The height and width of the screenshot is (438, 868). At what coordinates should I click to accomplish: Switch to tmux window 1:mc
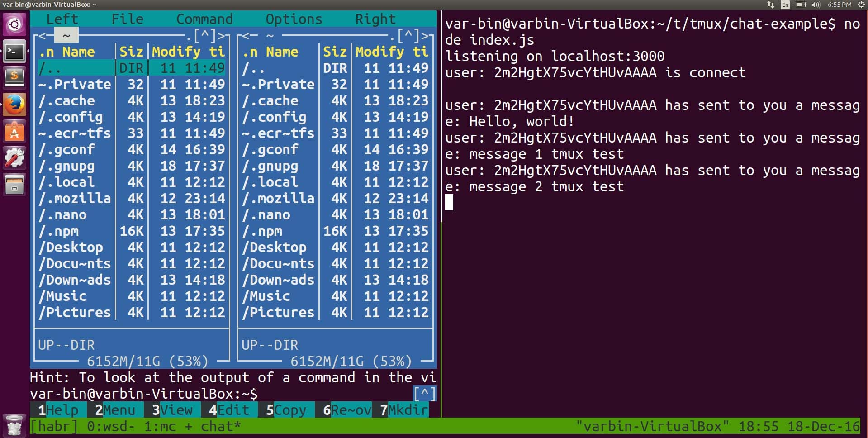coord(160,426)
